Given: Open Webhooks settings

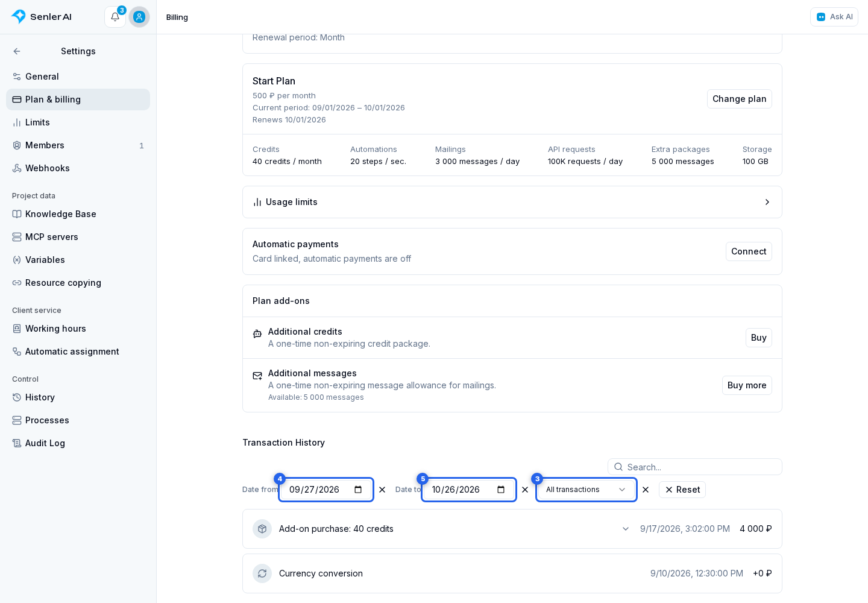Looking at the screenshot, I should [x=78, y=168].
